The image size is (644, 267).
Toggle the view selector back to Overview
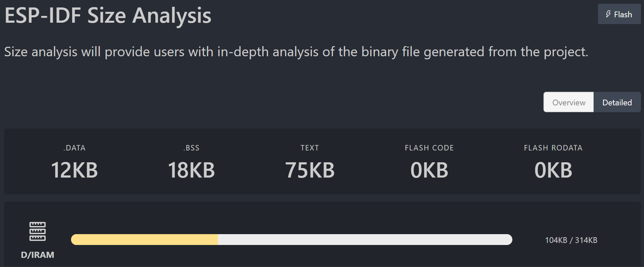[x=568, y=102]
